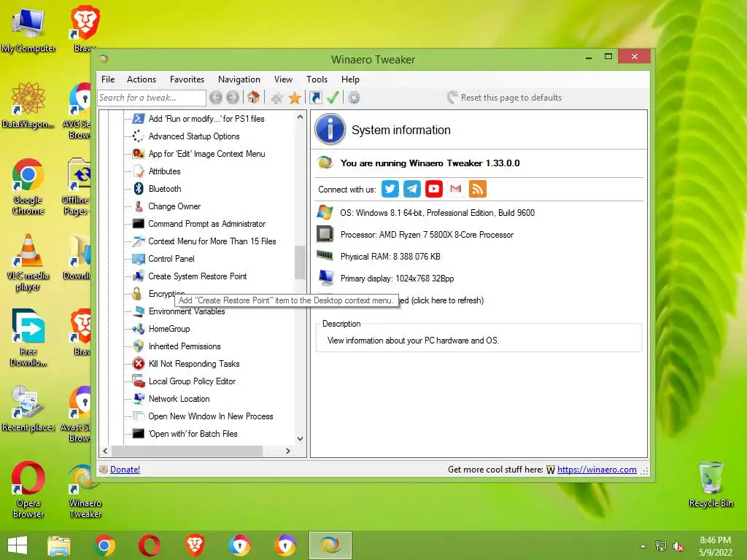Viewport: 747px width, 560px height.
Task: Open Opera from the taskbar
Action: (150, 545)
